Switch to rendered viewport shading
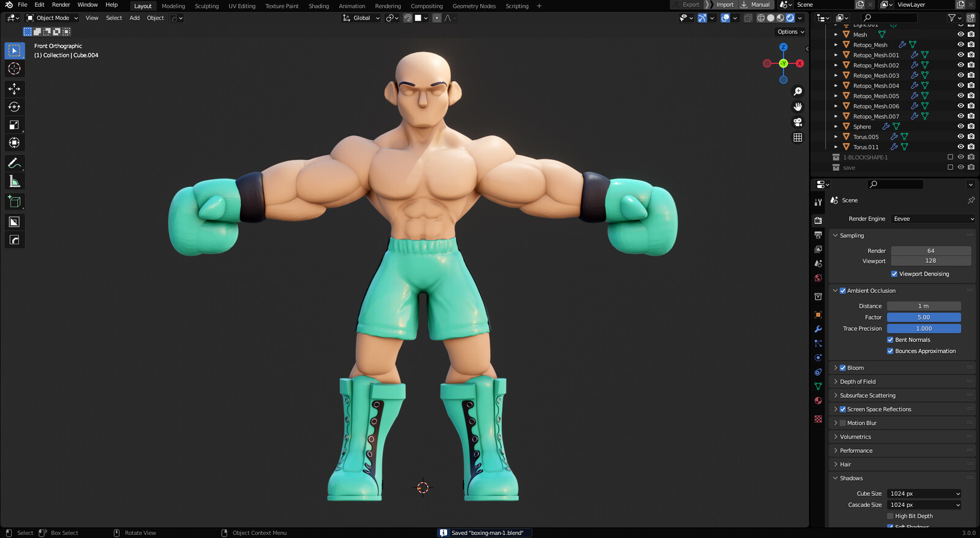Viewport: 980px width, 538px height. (x=790, y=18)
